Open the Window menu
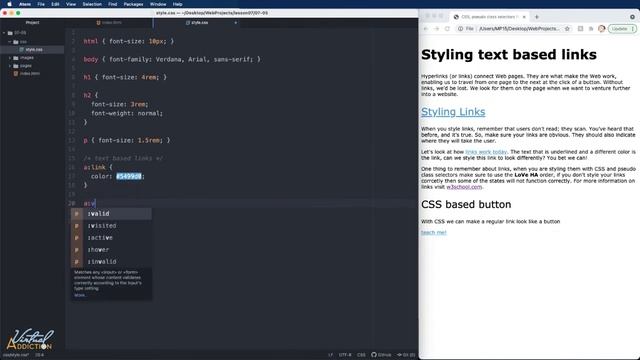Screen dimensions: 640x360 click(x=158, y=4)
